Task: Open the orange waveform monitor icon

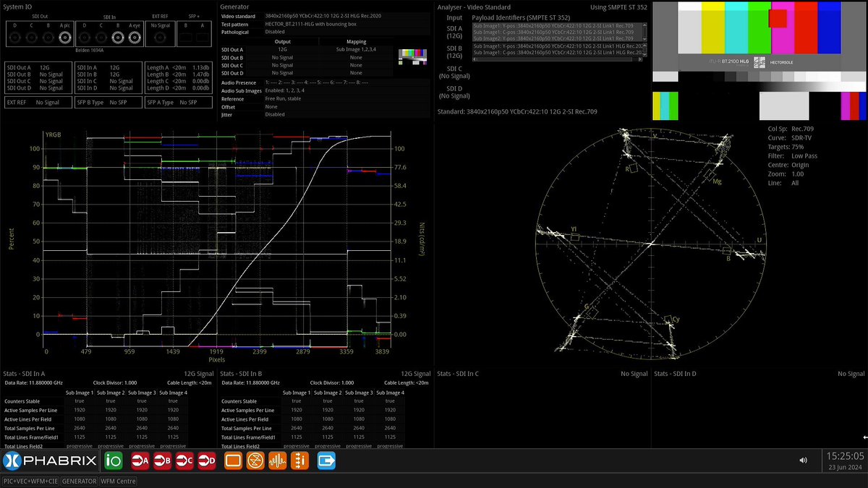Action: tap(277, 460)
